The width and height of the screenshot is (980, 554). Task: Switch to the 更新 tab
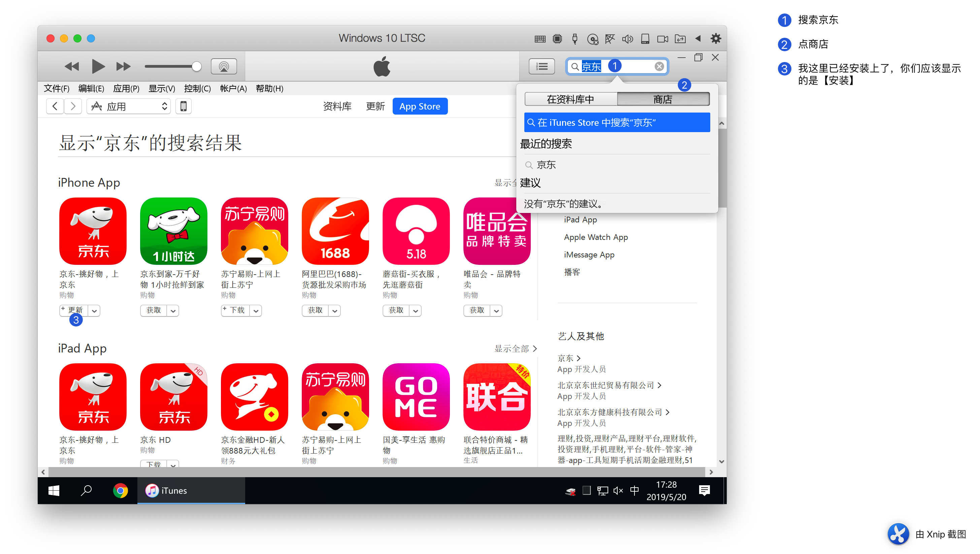375,106
